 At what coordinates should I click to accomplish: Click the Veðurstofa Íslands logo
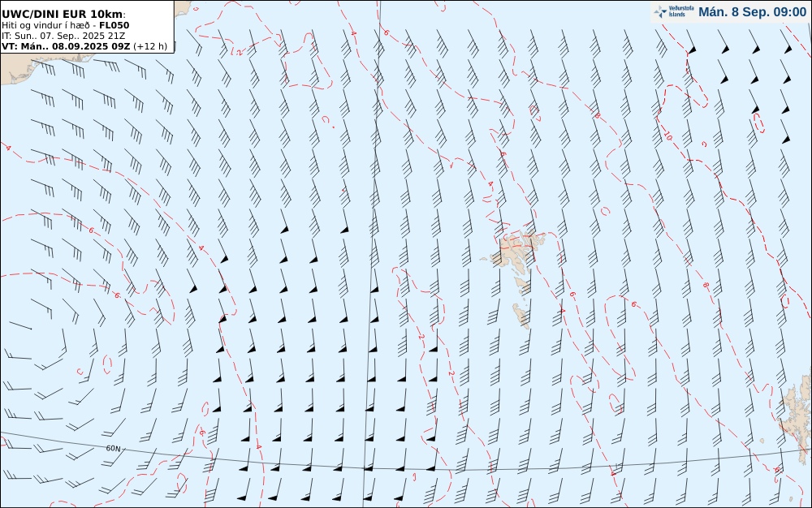(674, 12)
